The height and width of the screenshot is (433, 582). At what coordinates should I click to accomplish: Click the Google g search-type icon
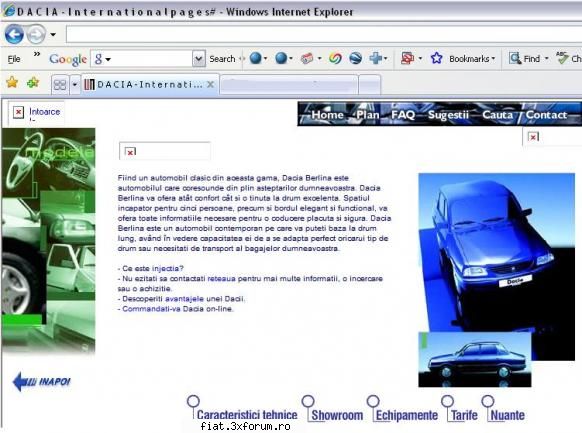tap(99, 59)
